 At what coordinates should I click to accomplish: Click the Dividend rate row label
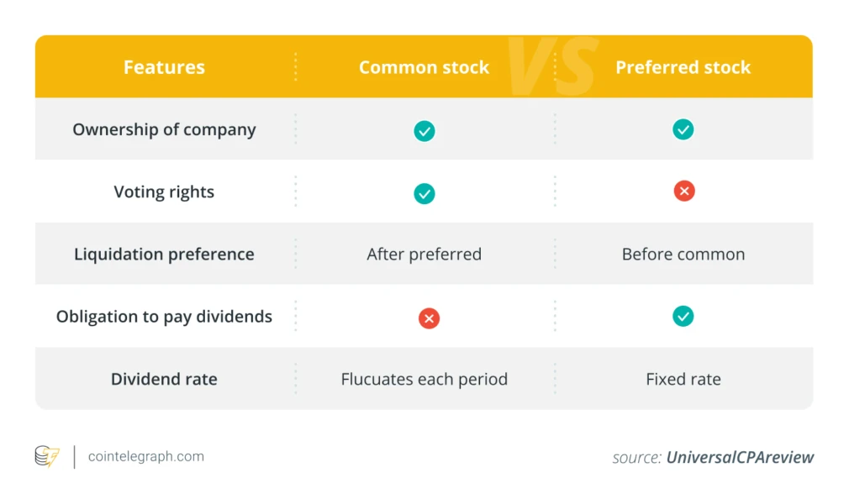pyautogui.click(x=164, y=379)
